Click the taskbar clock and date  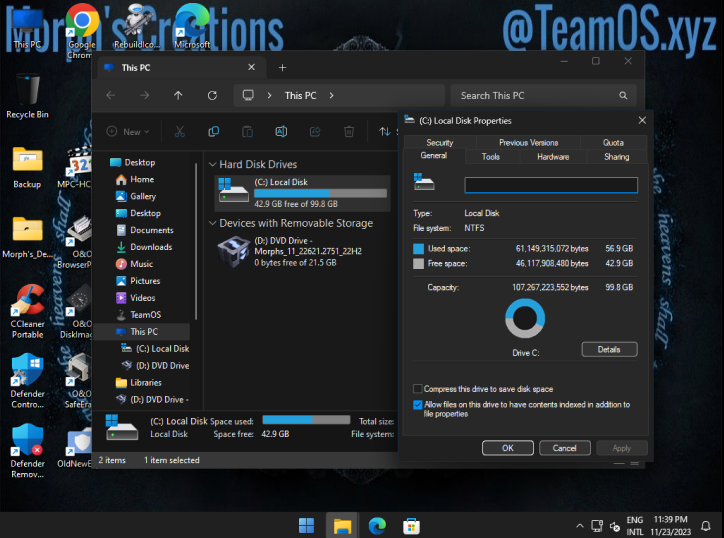click(670, 526)
